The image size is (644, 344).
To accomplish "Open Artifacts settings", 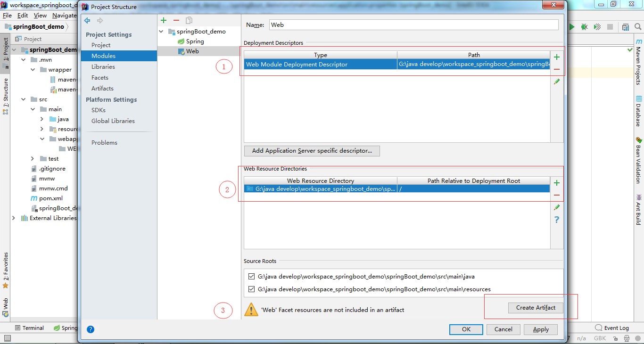I will point(102,89).
